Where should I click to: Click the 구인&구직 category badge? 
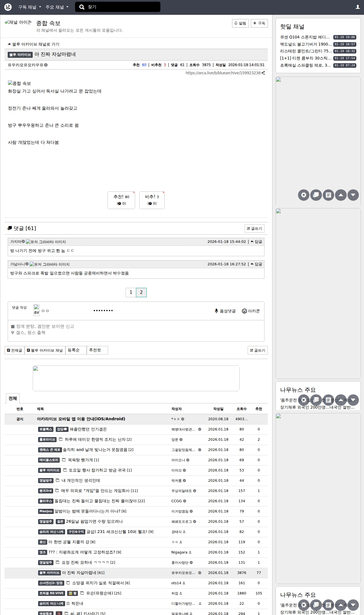(x=76, y=532)
